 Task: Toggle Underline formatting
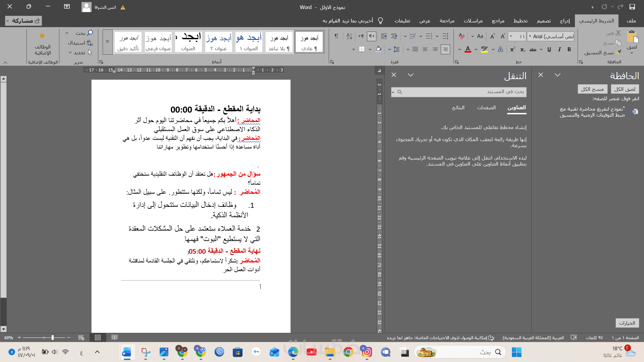click(x=549, y=50)
